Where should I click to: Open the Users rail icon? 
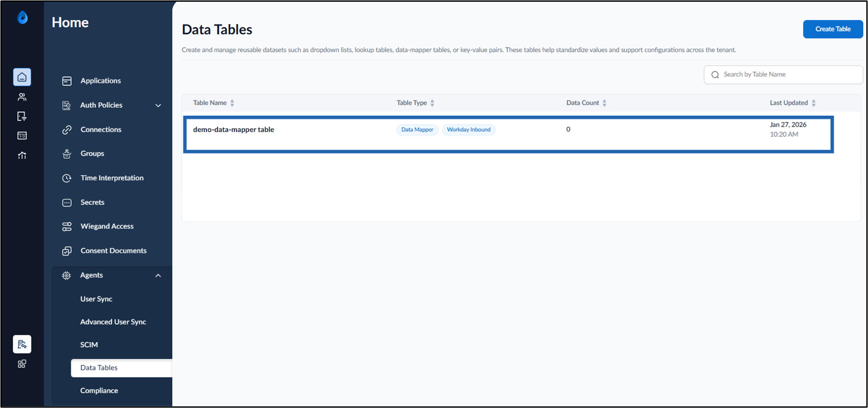22,97
